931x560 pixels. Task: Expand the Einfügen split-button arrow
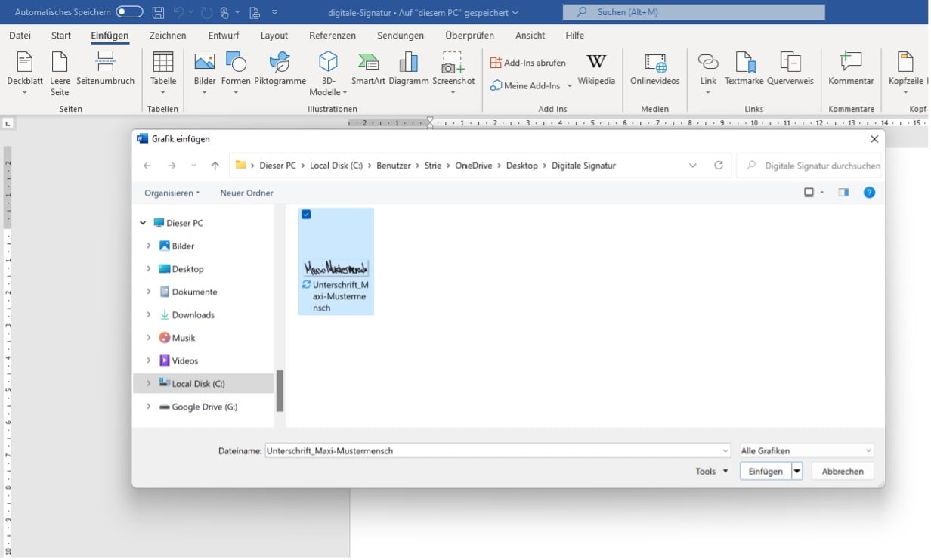pos(797,470)
